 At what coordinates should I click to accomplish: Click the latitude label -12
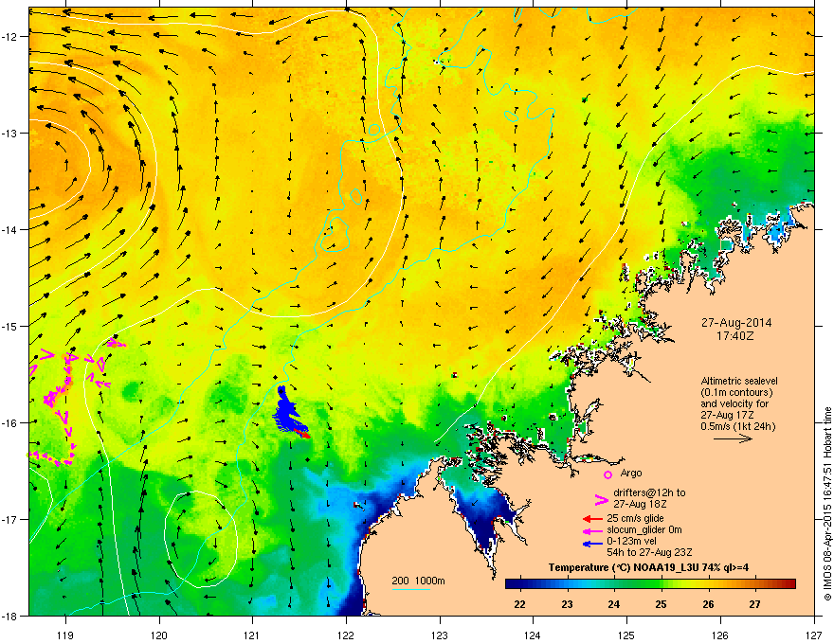10,37
